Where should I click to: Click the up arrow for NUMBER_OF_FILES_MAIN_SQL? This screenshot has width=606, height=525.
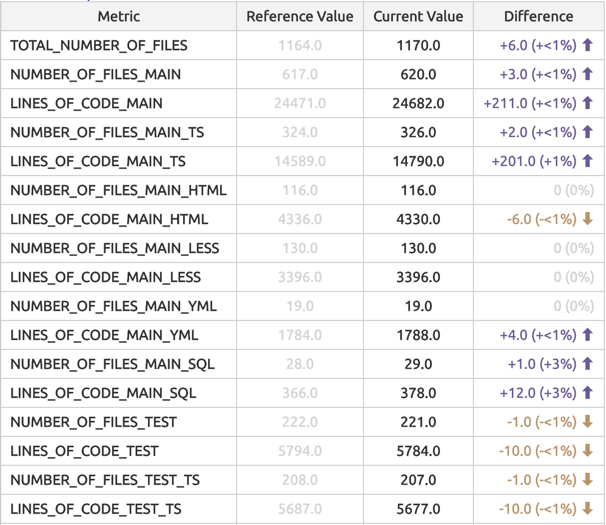click(587, 364)
